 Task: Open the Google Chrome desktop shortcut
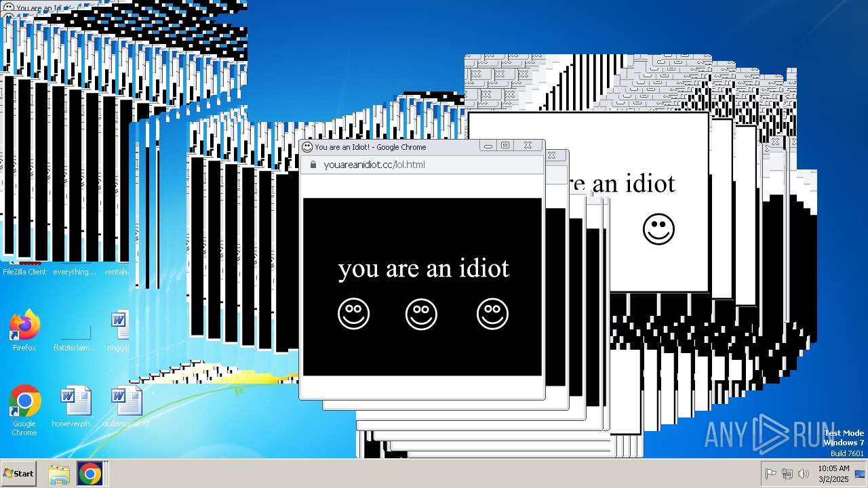24,411
